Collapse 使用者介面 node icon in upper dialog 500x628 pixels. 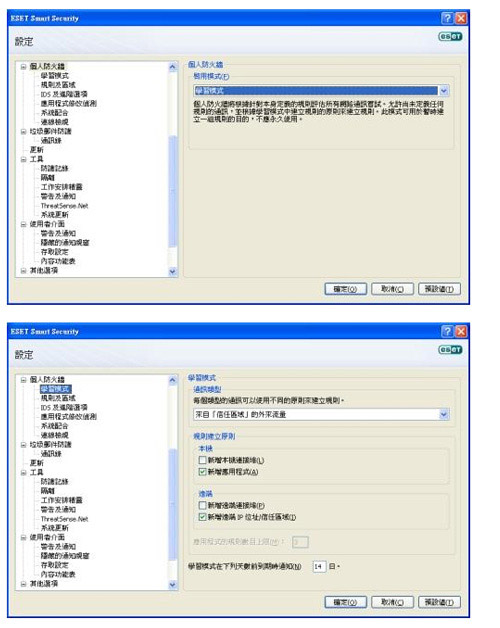[24, 224]
